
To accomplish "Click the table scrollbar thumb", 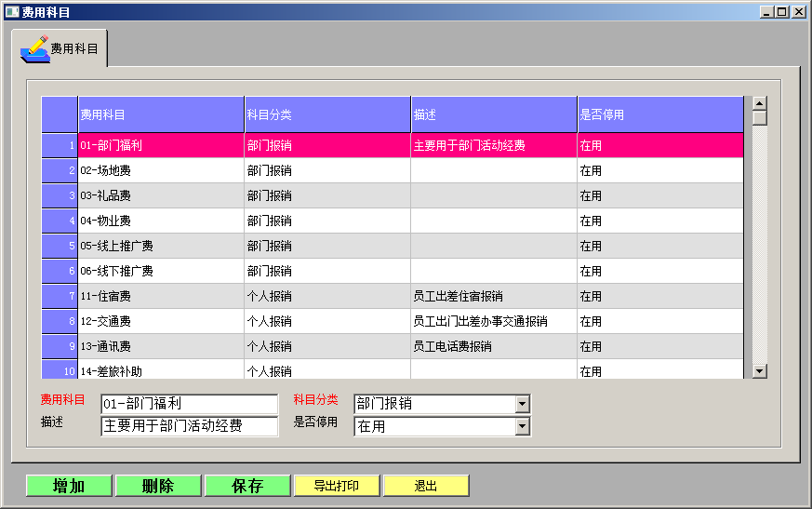I will [760, 117].
